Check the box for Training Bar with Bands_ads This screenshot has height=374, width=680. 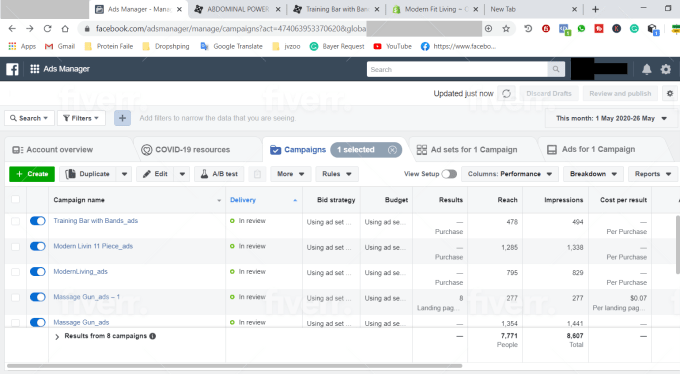(16, 221)
